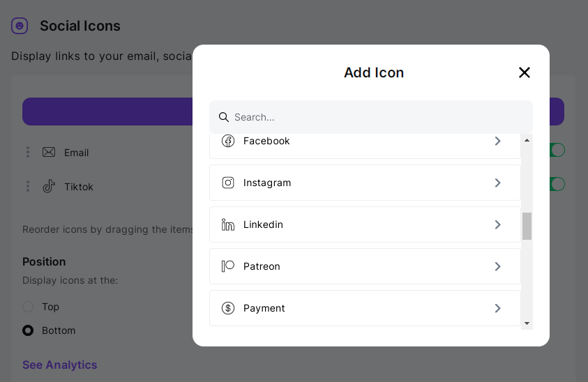Expand the Payment chevron arrow
588x382 pixels.
pos(497,308)
